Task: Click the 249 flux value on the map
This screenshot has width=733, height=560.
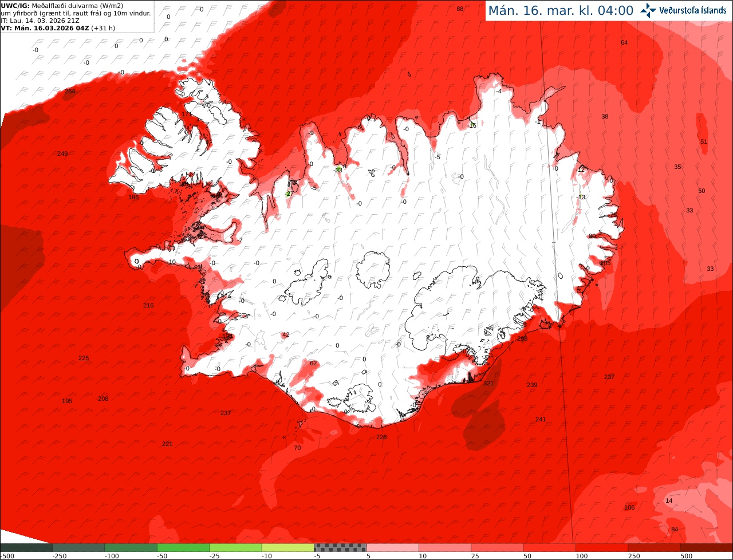Action: point(62,153)
